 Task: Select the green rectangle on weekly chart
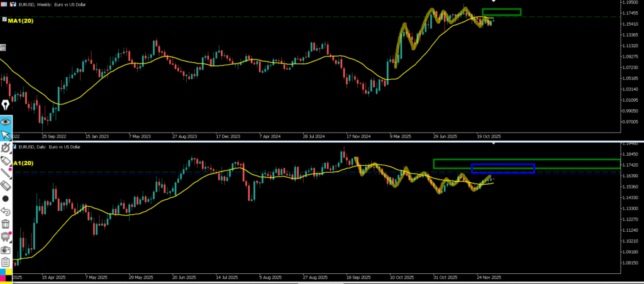501,12
